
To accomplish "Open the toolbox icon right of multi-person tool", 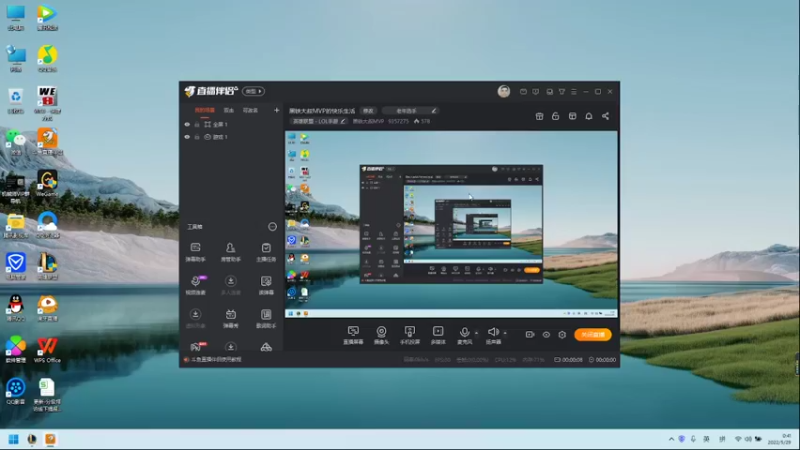I will pos(266,285).
